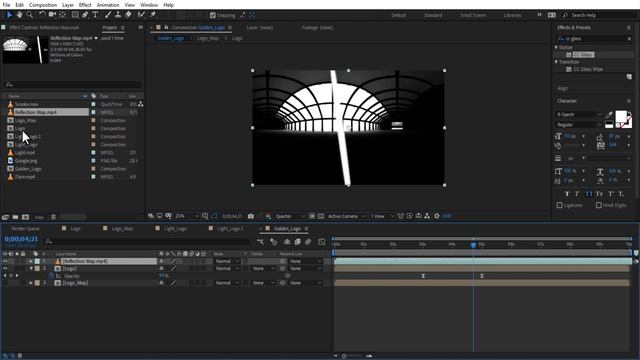Select the Brush tool
Screen dimensions: 640x360
pyautogui.click(x=108, y=15)
